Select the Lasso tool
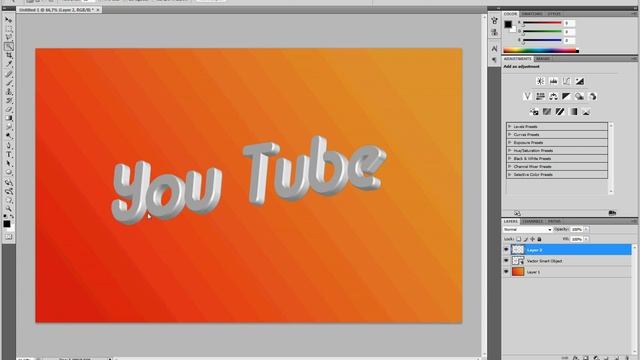 coord(9,38)
